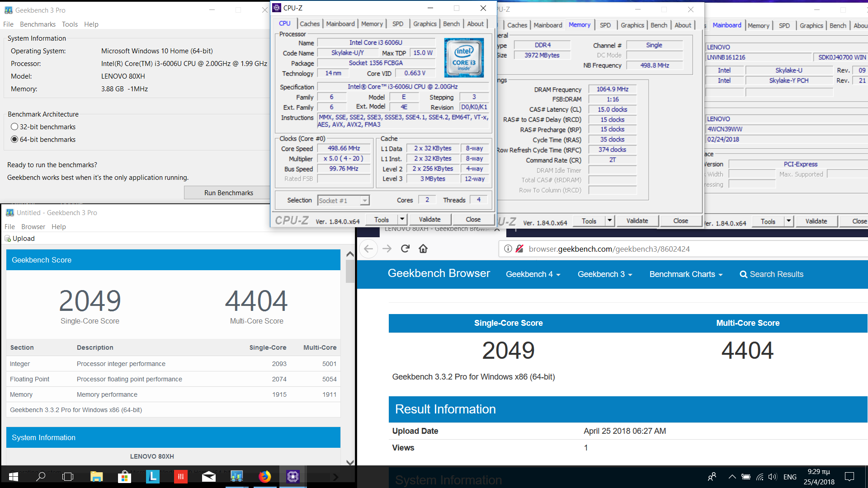Show site information icon in address bar
The width and height of the screenshot is (868, 488).
click(x=508, y=249)
